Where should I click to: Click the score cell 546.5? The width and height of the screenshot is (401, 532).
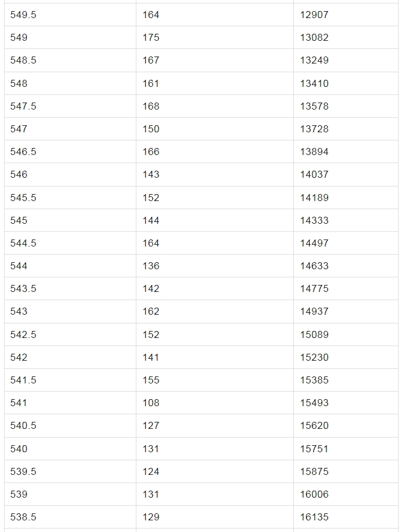pos(23,152)
